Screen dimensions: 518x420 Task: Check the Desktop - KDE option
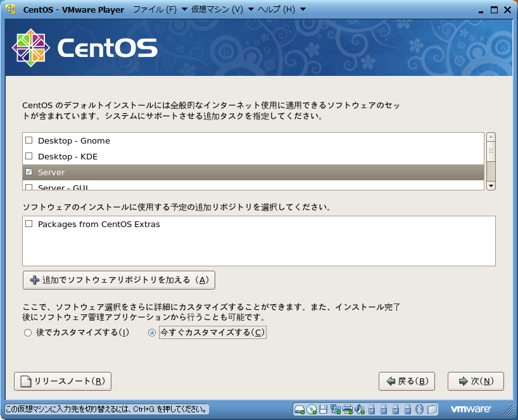(x=28, y=156)
